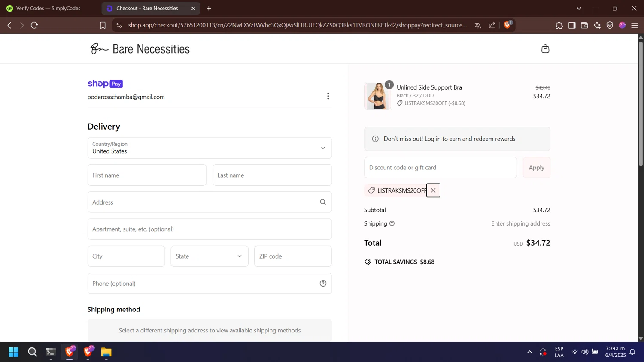Open File Explorer from taskbar

click(106, 352)
